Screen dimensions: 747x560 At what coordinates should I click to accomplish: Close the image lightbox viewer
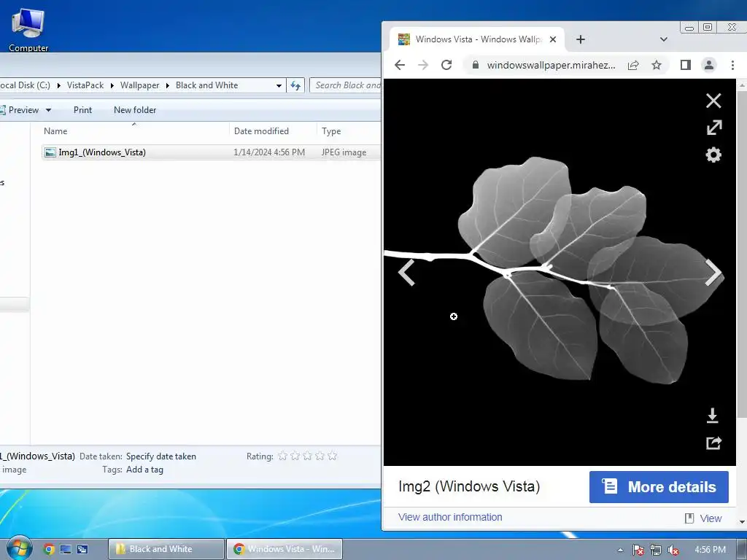click(x=713, y=101)
